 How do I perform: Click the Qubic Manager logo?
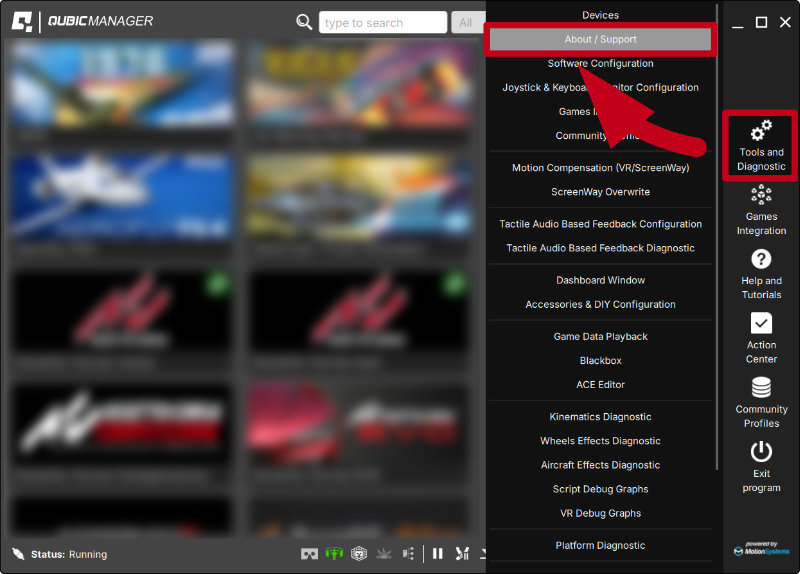pyautogui.click(x=83, y=21)
